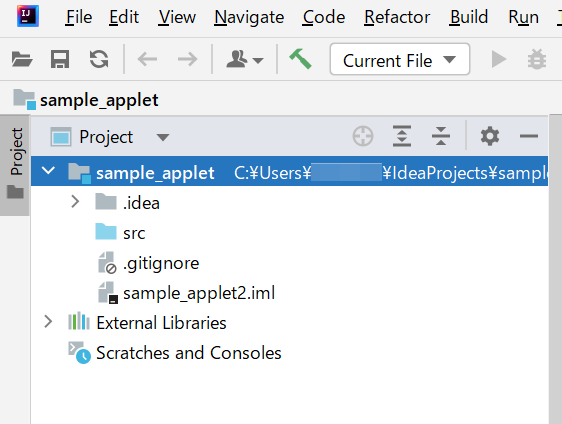Viewport: 562px width, 424px height.
Task: Click the Build project hammer icon
Action: coord(300,59)
